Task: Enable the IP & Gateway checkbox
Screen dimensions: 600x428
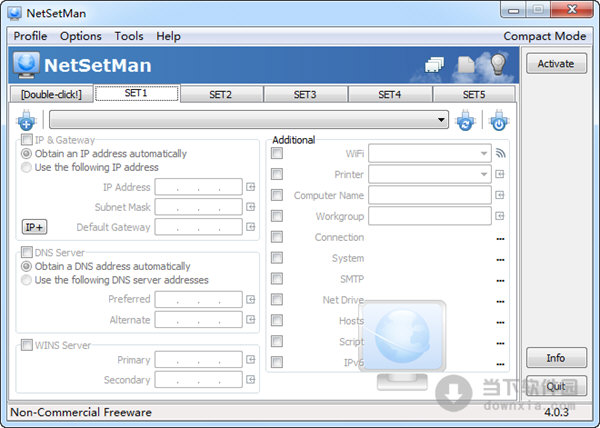Action: pyautogui.click(x=27, y=140)
